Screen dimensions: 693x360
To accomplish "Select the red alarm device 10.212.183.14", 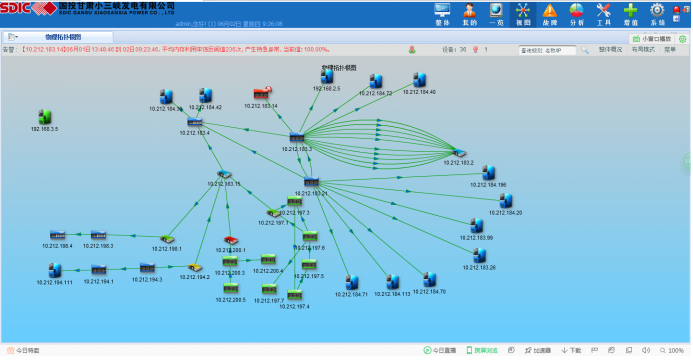I will pyautogui.click(x=262, y=93).
